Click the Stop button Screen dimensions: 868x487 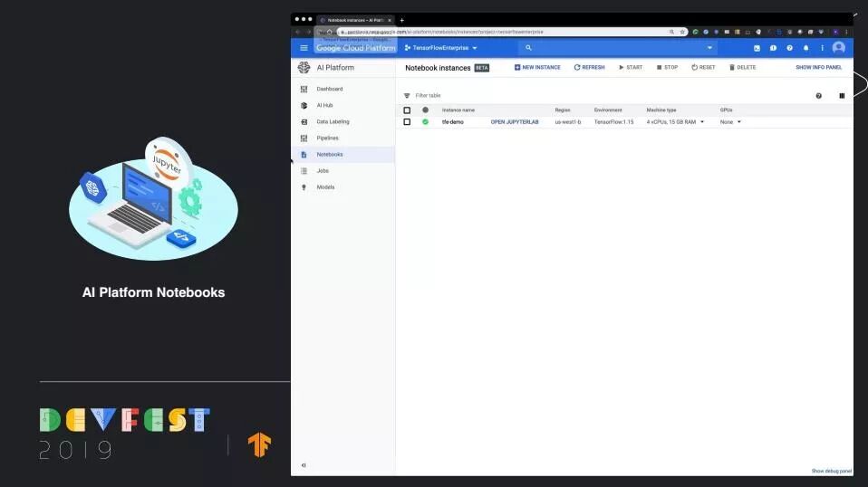pyautogui.click(x=667, y=68)
